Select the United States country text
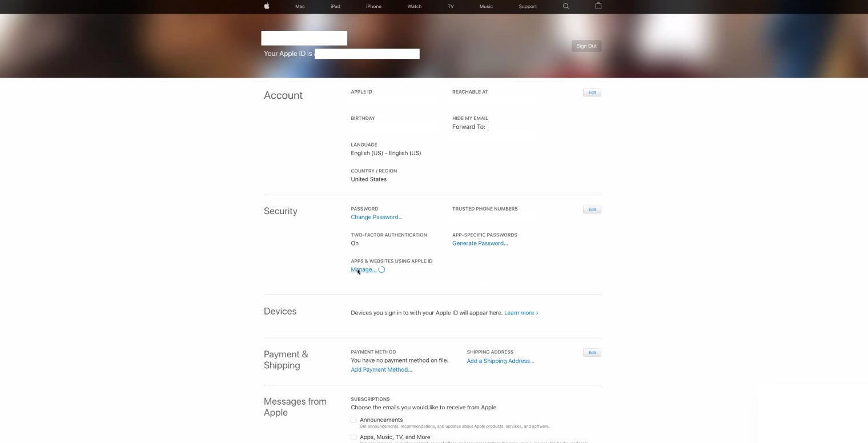Screen dimensions: 868x443 click(369, 179)
